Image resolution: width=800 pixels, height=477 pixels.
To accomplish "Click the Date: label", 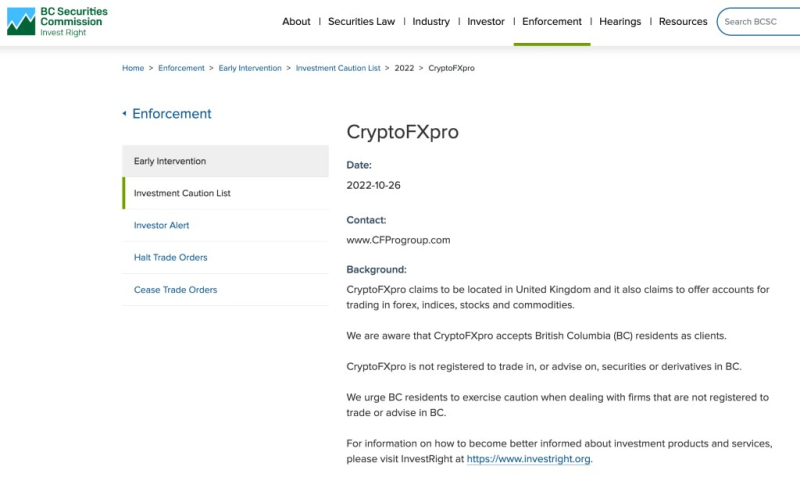I will tap(359, 165).
